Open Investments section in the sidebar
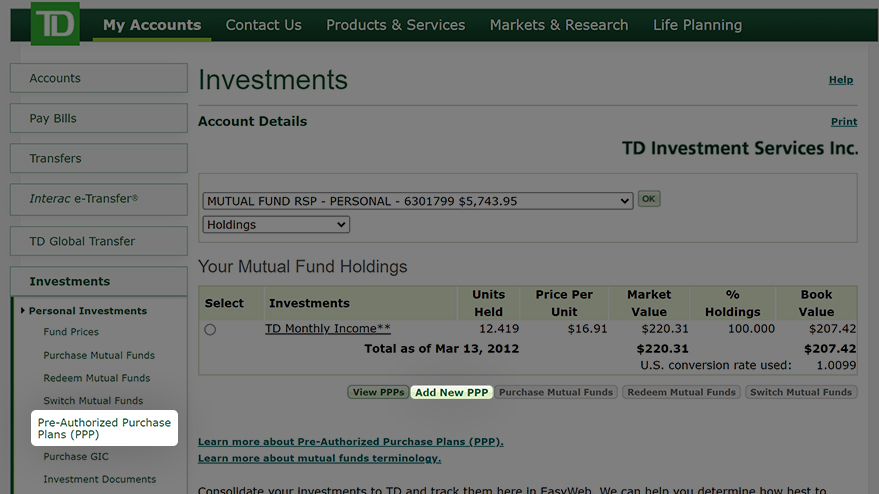 click(99, 281)
